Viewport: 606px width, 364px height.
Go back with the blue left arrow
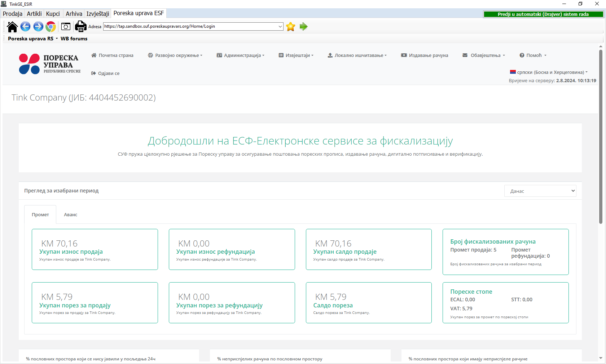point(25,27)
